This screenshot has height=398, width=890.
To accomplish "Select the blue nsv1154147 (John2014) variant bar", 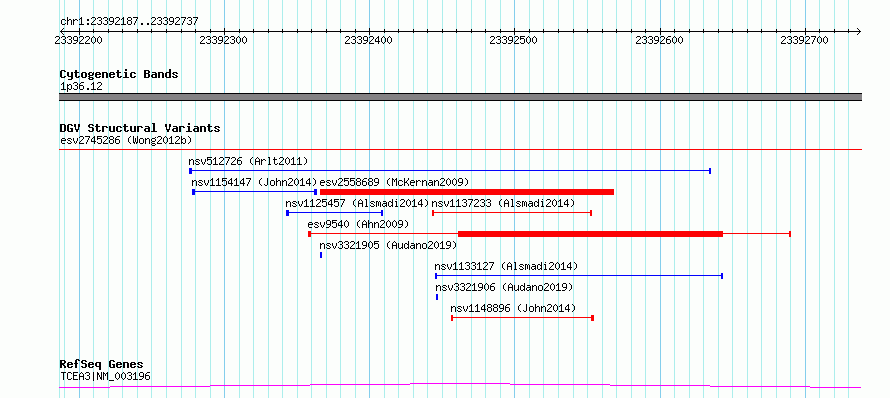I will 254,192.
